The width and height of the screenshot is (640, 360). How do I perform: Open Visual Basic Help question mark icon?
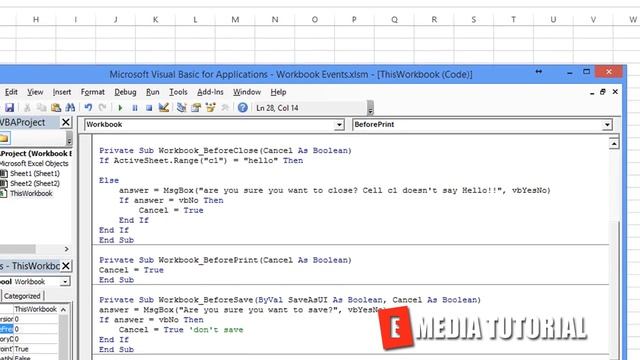[x=242, y=108]
